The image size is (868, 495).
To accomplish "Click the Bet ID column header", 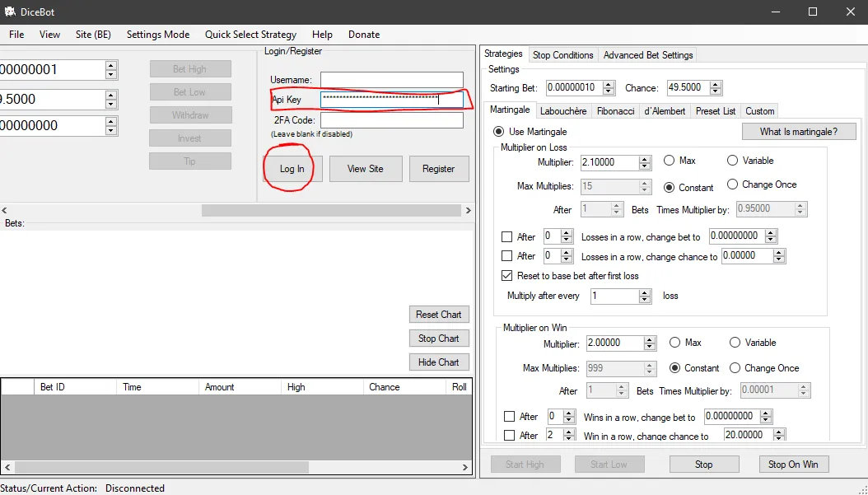I will (75, 387).
